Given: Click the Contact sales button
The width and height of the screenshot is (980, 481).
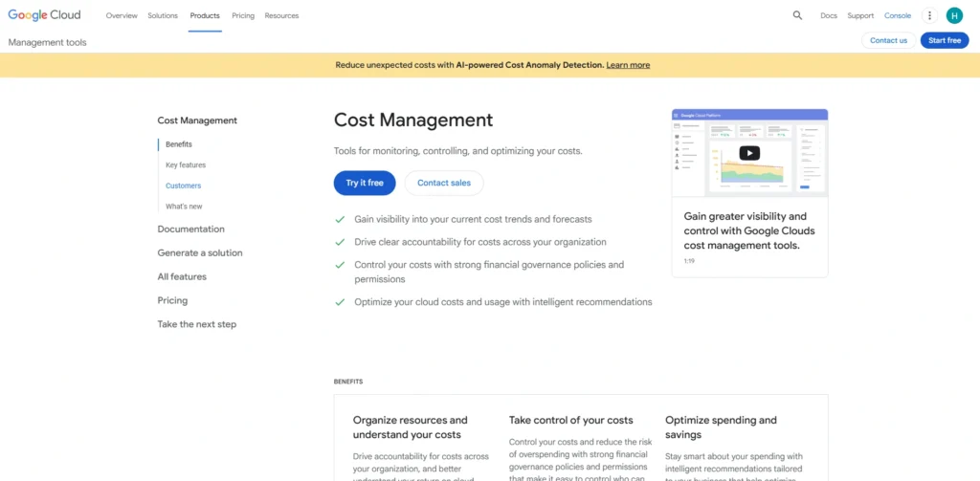Looking at the screenshot, I should click(444, 183).
